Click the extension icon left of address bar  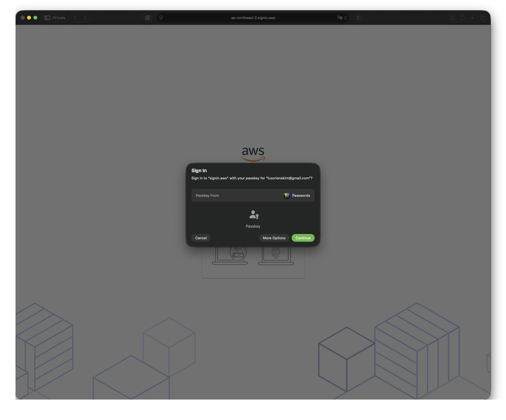coord(147,18)
